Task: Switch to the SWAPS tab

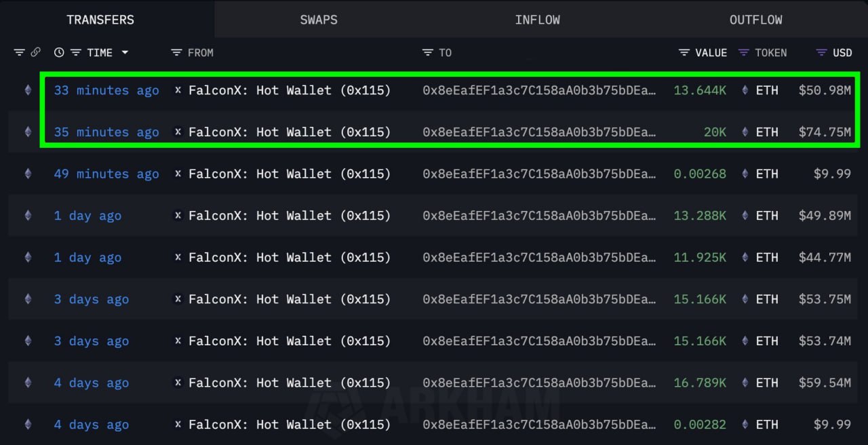Action: point(319,20)
